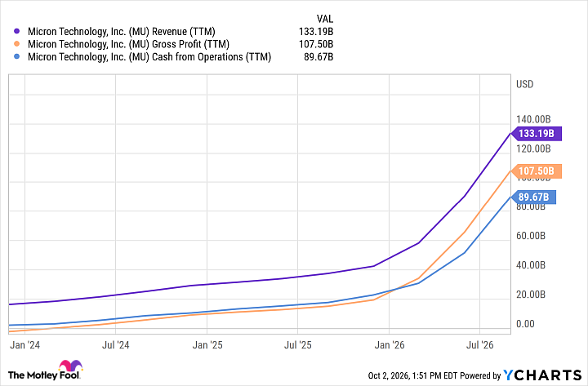588x386 pixels.
Task: Click The Motley Fool logo
Action: (45, 370)
